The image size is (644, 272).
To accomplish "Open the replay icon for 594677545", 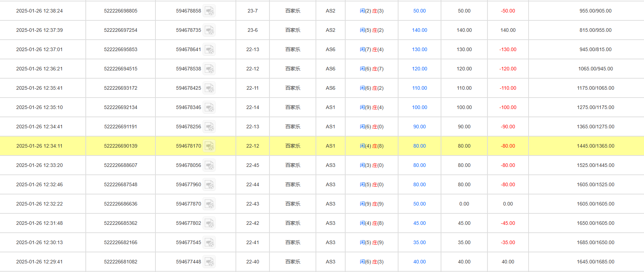I will (209, 243).
